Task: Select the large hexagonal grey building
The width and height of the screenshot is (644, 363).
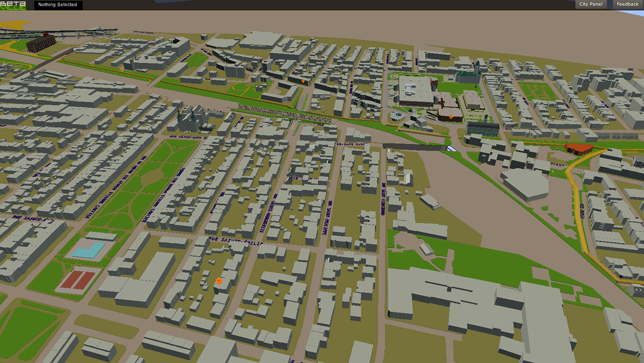Action: coord(524,184)
